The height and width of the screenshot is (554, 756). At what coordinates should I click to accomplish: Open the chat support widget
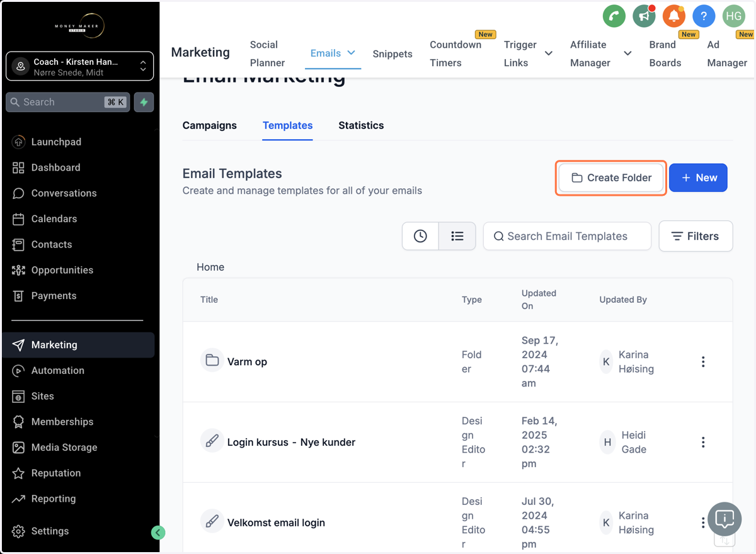[x=725, y=519]
